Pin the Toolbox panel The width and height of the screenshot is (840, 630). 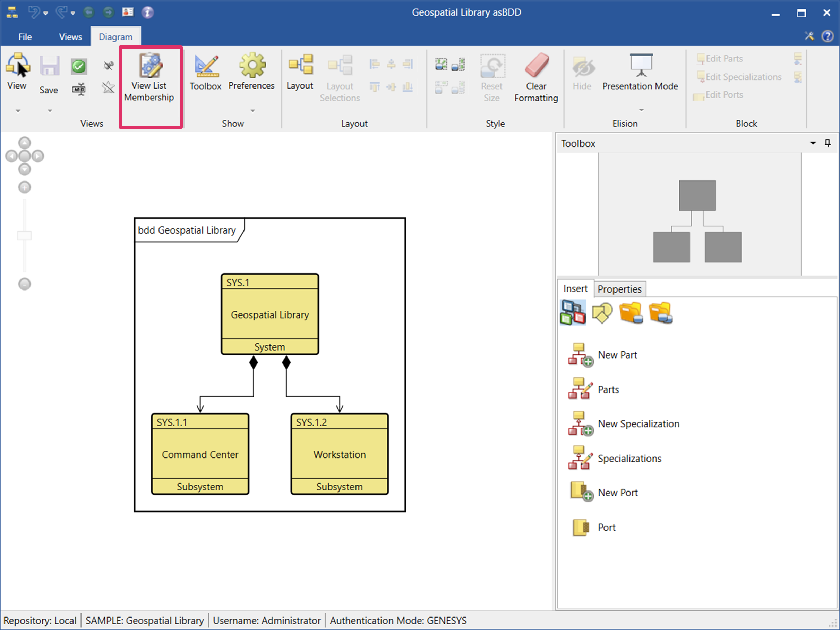[x=828, y=143]
